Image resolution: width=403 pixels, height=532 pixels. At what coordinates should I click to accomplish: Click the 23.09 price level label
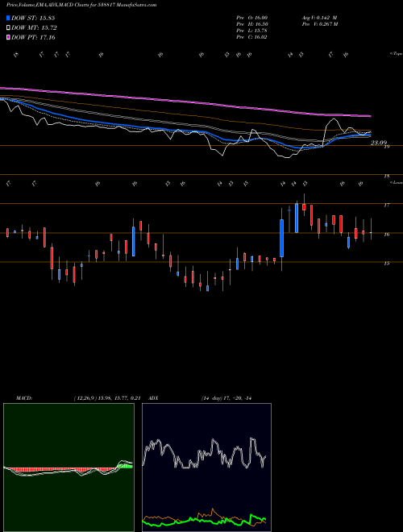[379, 143]
